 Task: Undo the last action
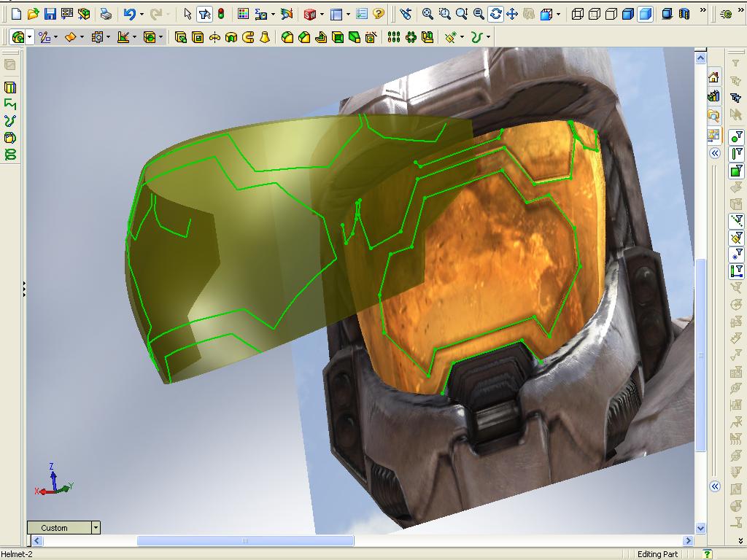[129, 14]
